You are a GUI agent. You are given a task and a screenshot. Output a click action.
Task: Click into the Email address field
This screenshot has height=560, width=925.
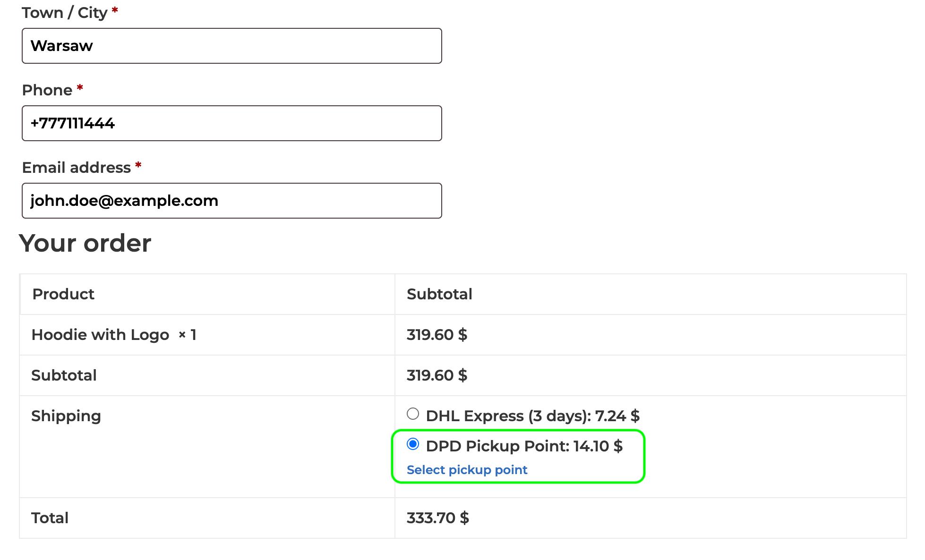click(x=231, y=201)
